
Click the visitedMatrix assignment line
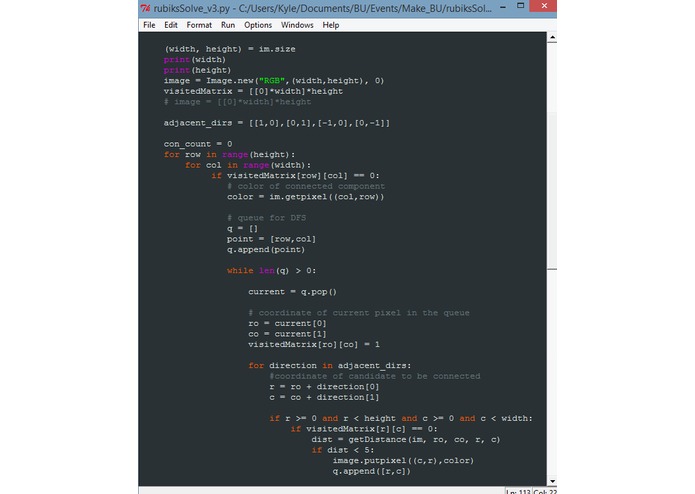click(x=253, y=92)
